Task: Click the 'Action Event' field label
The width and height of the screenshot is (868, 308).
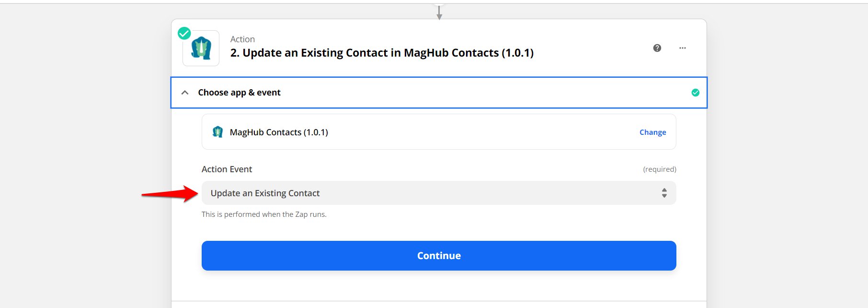Action: coord(227,169)
